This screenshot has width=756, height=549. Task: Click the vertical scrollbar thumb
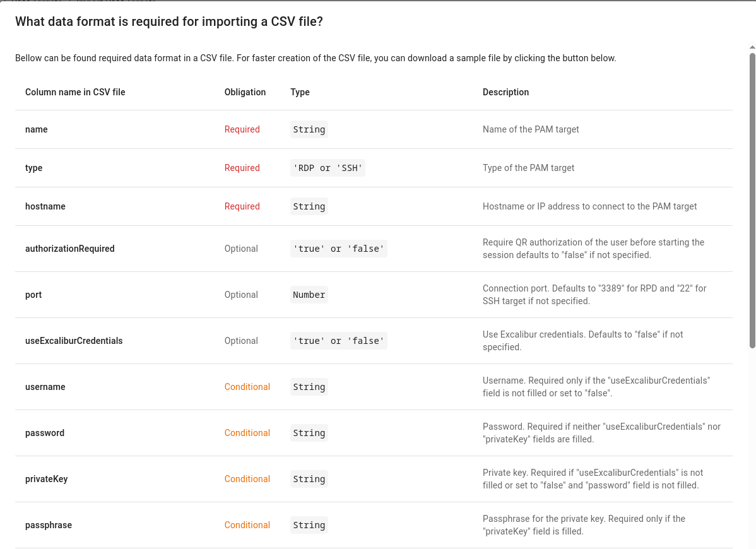pos(752,200)
